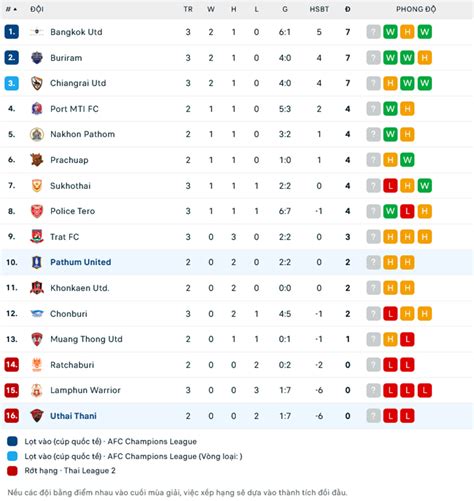Click the Lamphun Warrior team crest
This screenshot has height=501, width=474.
(x=37, y=390)
